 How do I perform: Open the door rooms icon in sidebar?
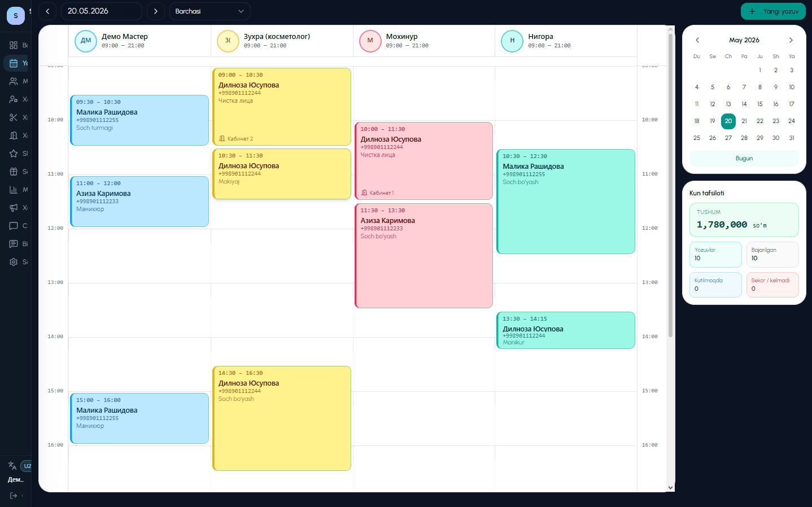[14, 136]
